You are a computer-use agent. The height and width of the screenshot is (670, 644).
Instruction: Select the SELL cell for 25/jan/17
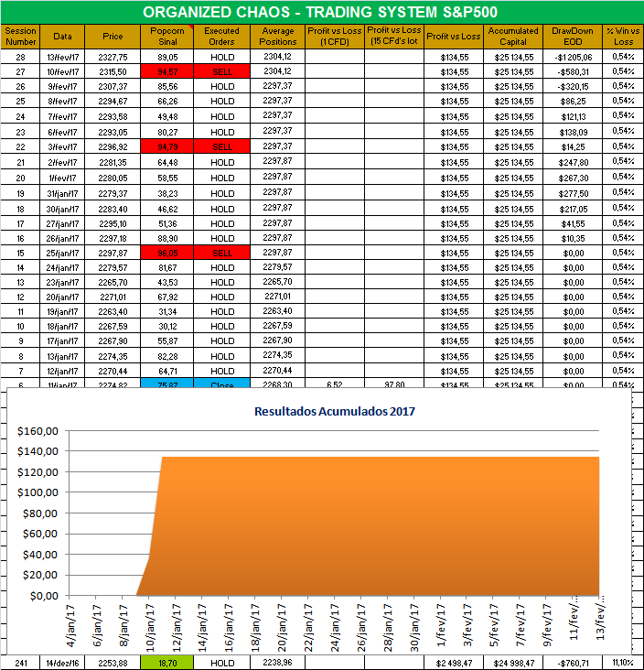pos(221,253)
